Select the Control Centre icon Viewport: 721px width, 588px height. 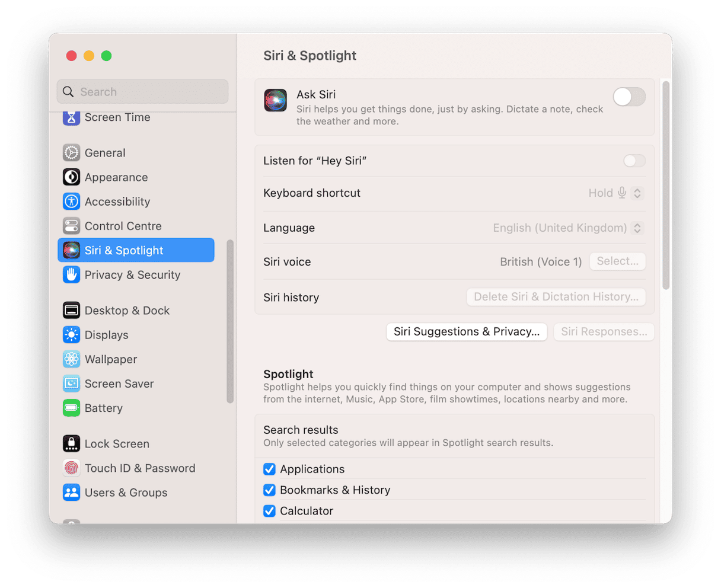tap(71, 226)
